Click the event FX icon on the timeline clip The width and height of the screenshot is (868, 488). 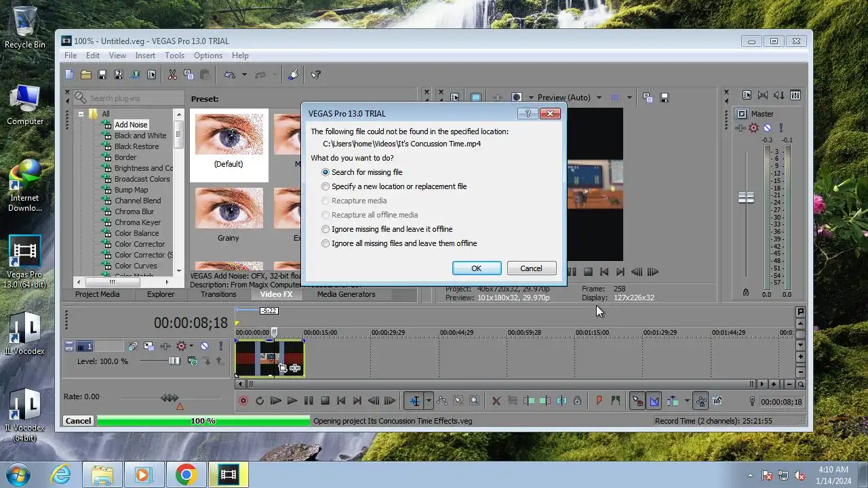coord(295,368)
